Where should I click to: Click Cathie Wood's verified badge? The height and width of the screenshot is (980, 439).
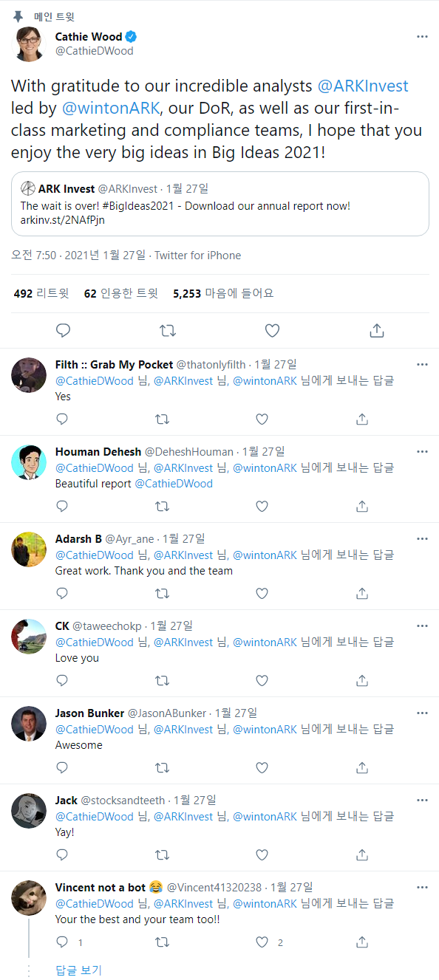pos(129,36)
